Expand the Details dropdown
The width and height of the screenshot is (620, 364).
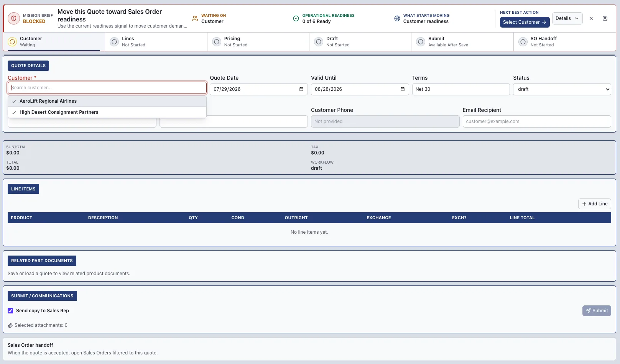567,18
